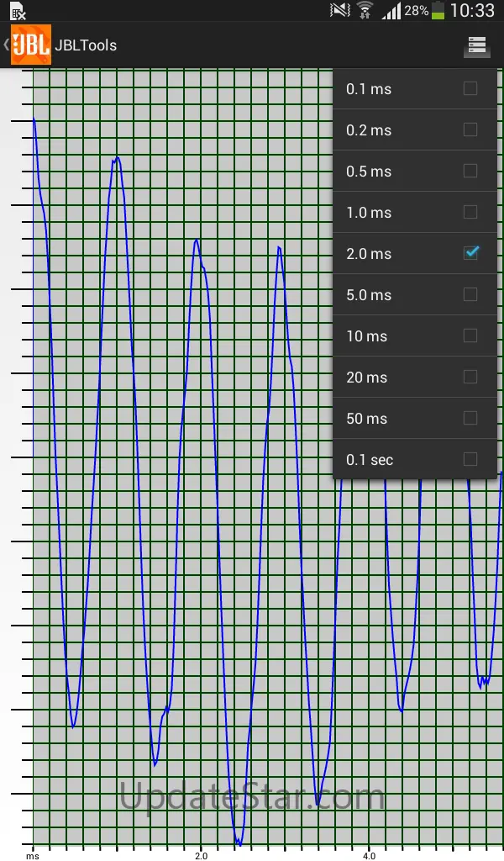Tap the Wi-Fi status icon

[365, 10]
